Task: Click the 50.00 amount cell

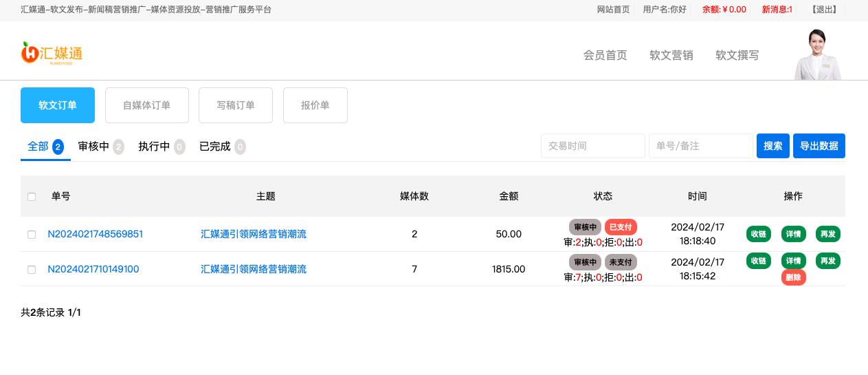Action: click(x=509, y=234)
